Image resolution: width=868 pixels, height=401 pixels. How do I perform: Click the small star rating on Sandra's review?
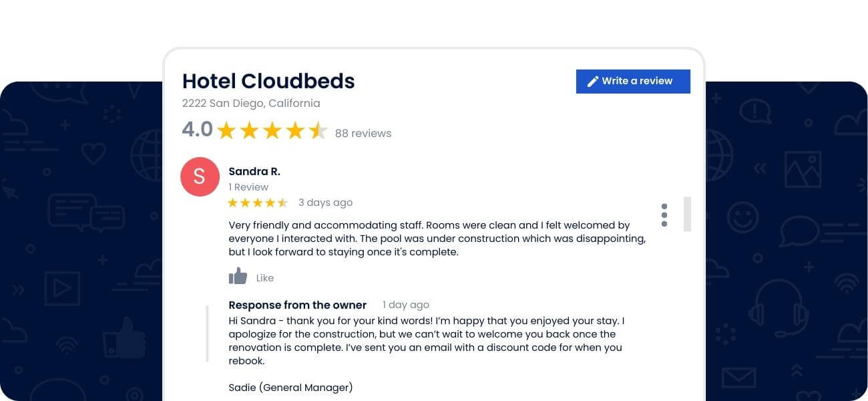tap(258, 203)
